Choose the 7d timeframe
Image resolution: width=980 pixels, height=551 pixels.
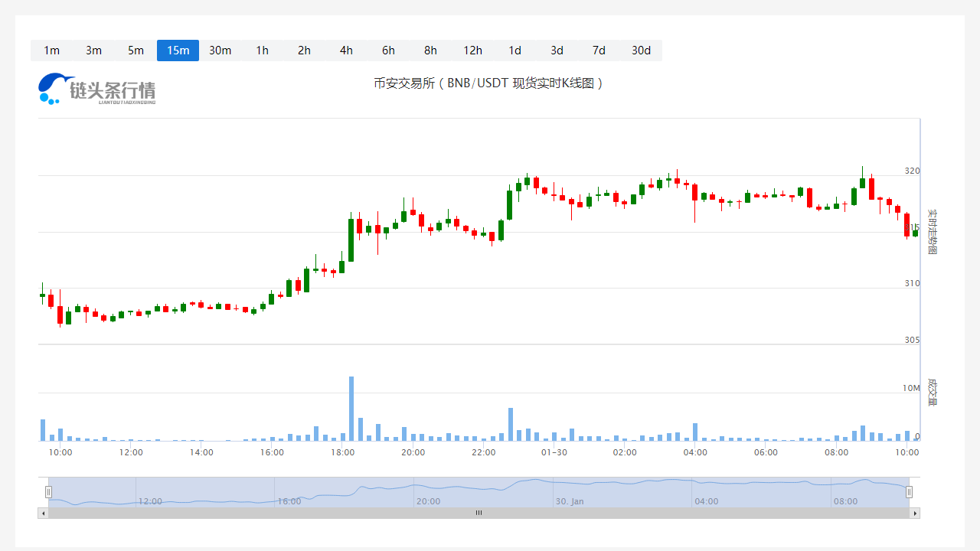click(x=599, y=51)
